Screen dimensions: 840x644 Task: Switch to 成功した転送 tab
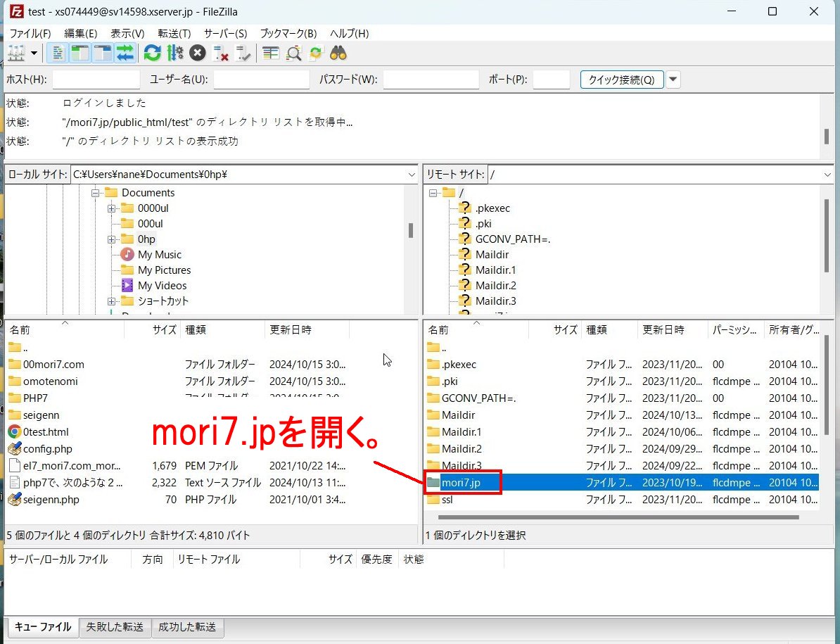coord(188,627)
